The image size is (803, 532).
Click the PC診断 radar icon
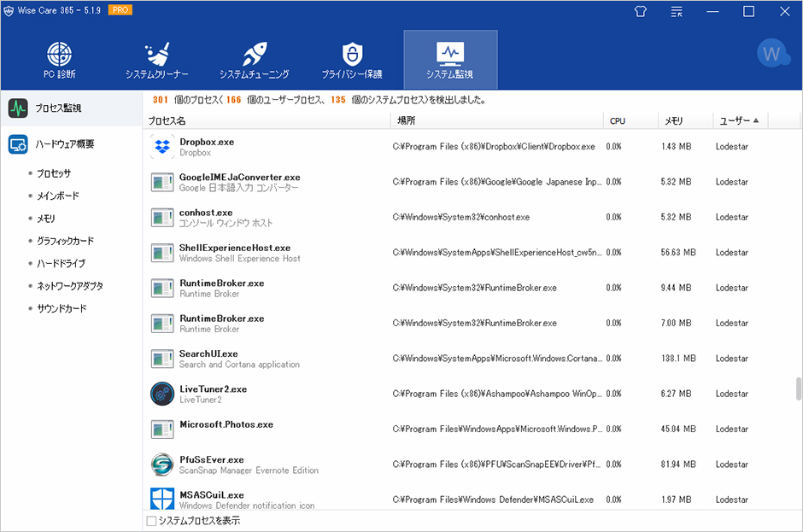[x=60, y=53]
